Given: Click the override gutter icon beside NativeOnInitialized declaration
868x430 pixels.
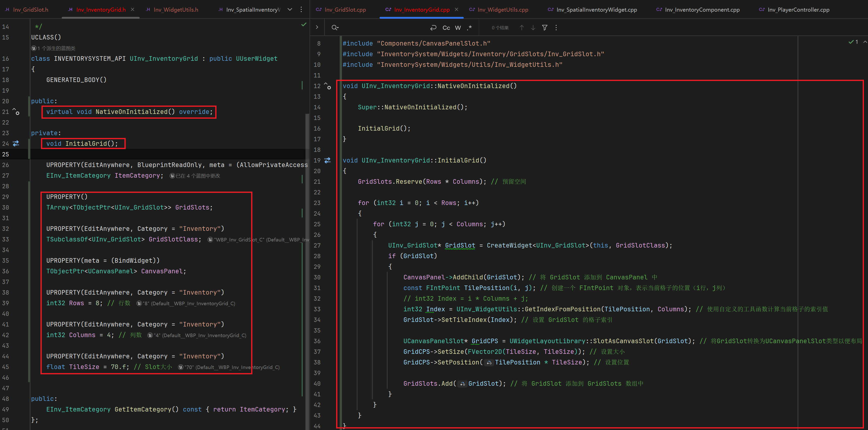Looking at the screenshot, I should (16, 111).
